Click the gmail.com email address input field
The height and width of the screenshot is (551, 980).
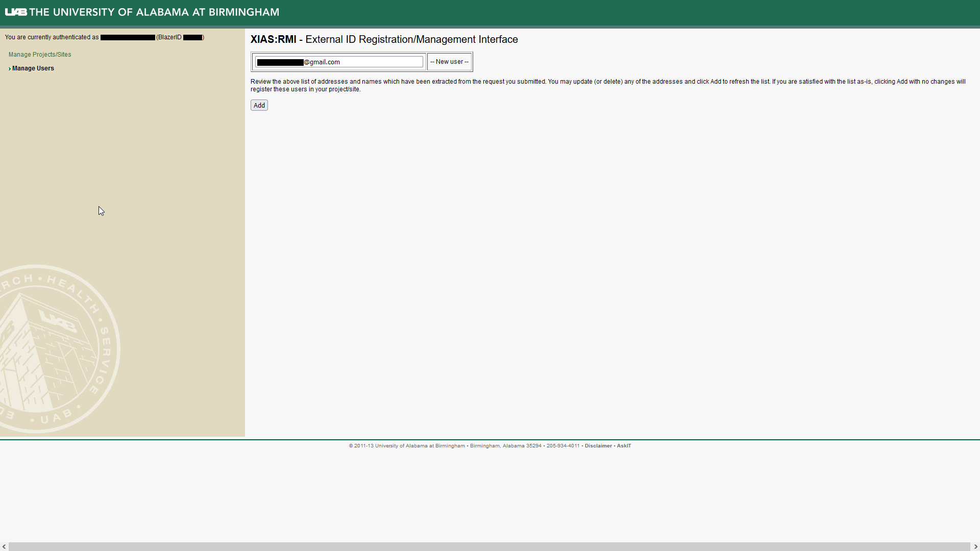tap(339, 62)
